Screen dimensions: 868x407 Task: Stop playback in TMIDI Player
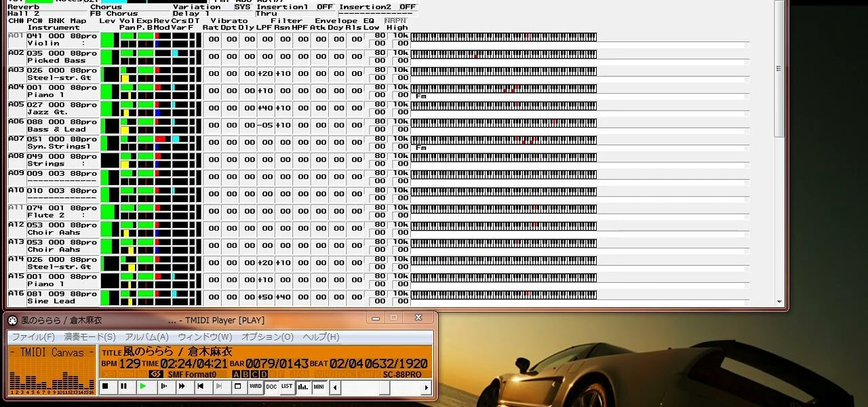[105, 387]
